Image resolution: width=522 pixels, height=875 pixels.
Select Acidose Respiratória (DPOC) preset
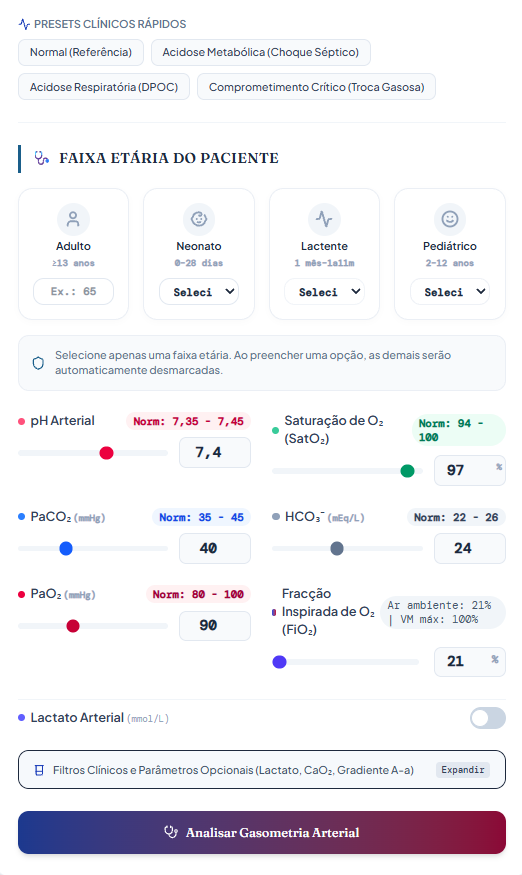click(x=104, y=87)
